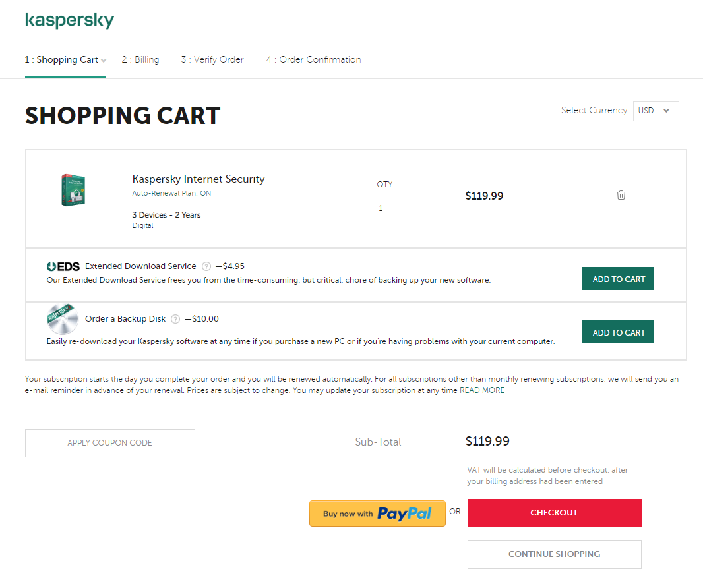Click the EDS logo icon
This screenshot has height=588, width=703.
pos(63,266)
